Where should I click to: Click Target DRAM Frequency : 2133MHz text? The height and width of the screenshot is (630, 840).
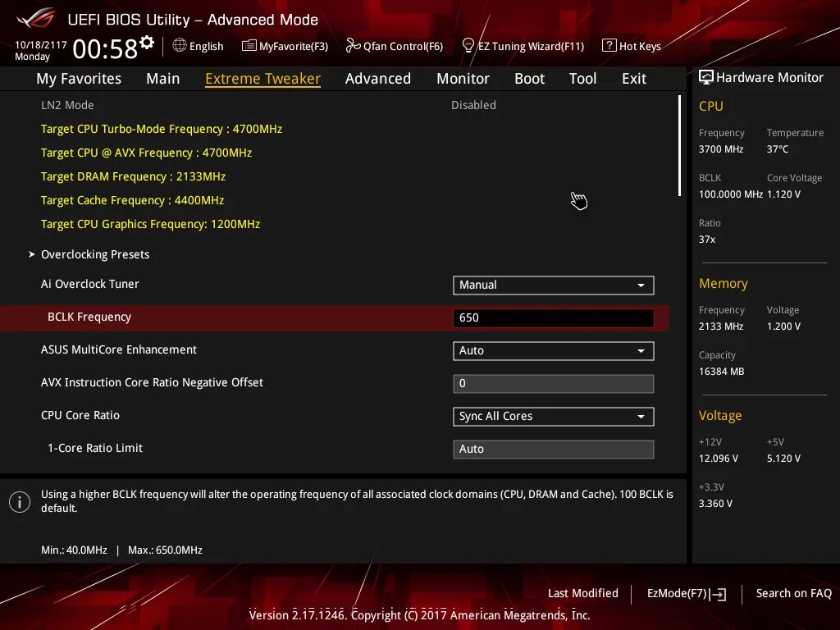click(134, 177)
